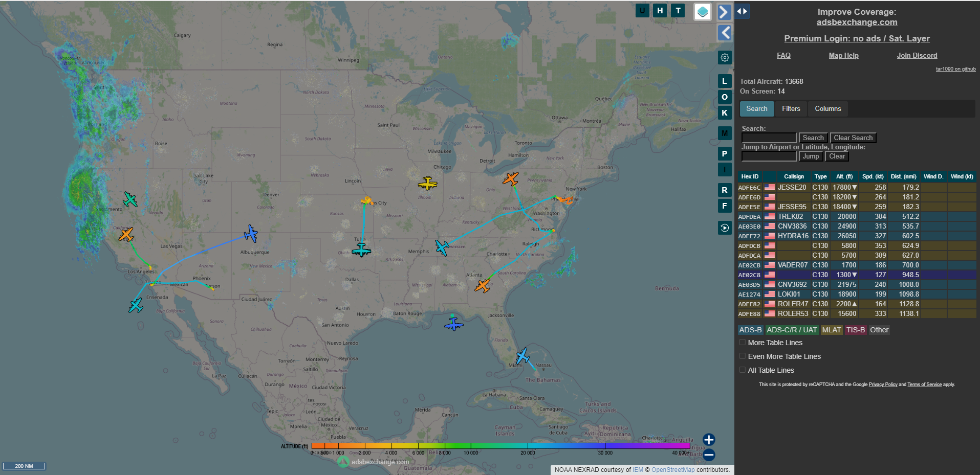
Task: Select the LOKI01 aircraft row
Action: pos(857,294)
